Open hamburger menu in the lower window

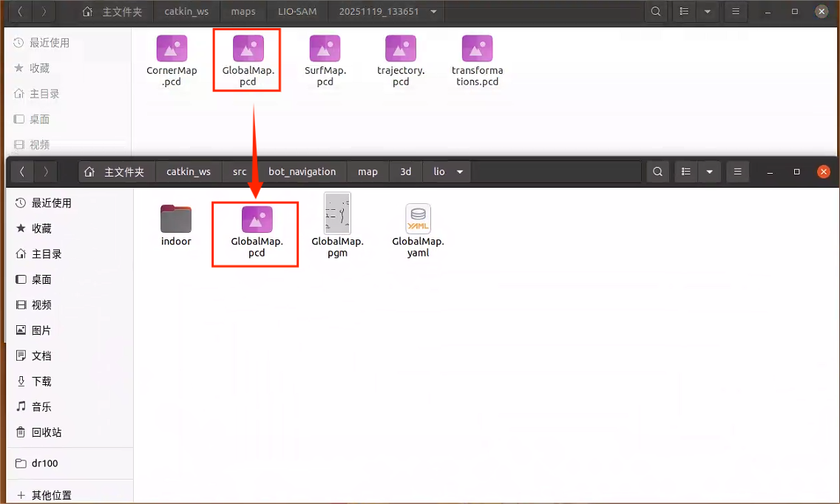[x=737, y=171]
